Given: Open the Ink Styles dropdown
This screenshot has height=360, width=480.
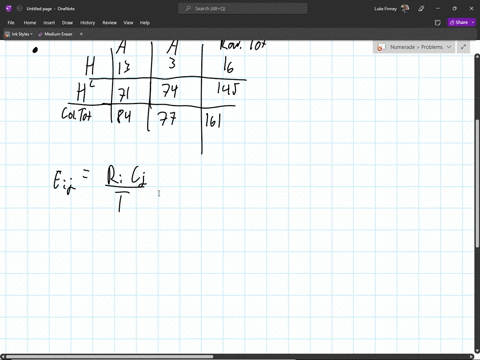Looking at the screenshot, I should [19, 34].
